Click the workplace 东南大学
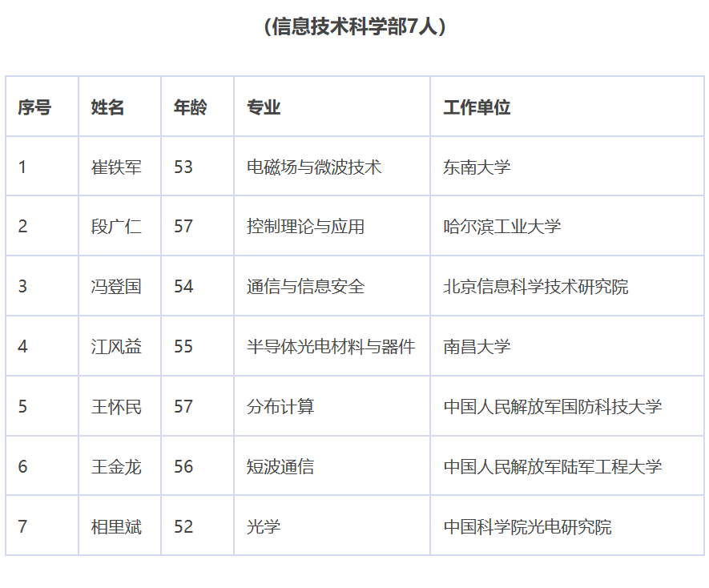709x588 pixels. pyautogui.click(x=477, y=167)
